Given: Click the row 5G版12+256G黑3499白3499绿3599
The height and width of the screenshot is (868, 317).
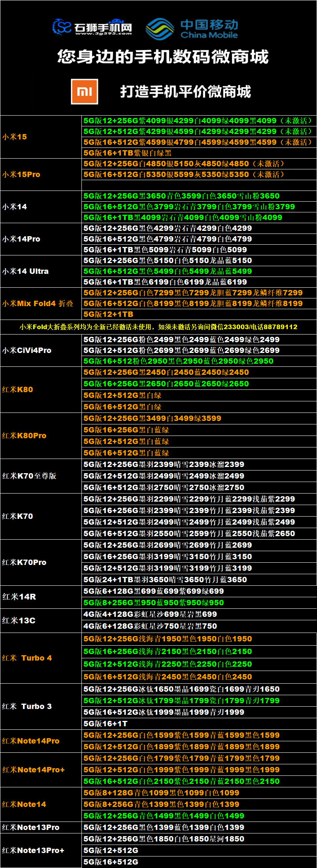Looking at the screenshot, I should pos(199,418).
